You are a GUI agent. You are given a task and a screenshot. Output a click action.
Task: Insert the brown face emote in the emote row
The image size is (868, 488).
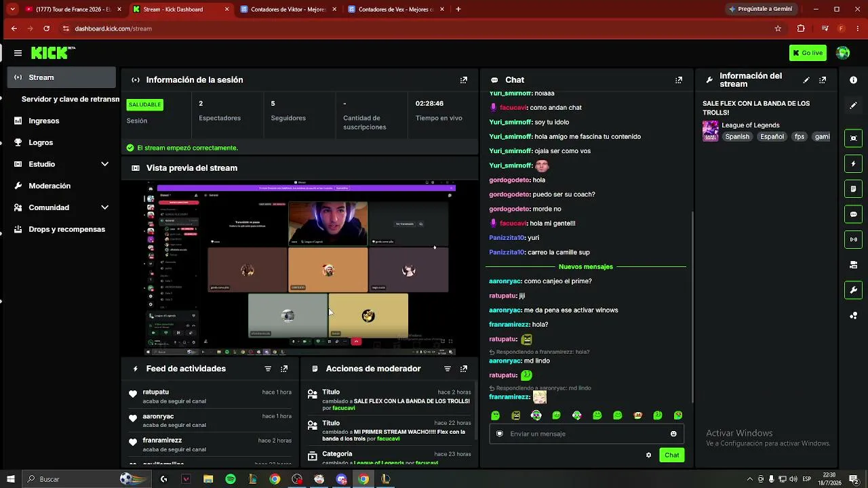coord(637,415)
